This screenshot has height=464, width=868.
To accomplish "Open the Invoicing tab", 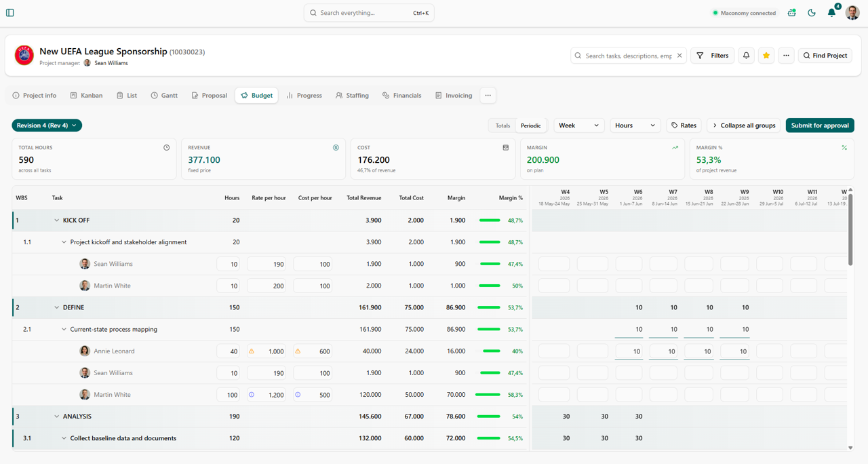I will click(x=454, y=96).
